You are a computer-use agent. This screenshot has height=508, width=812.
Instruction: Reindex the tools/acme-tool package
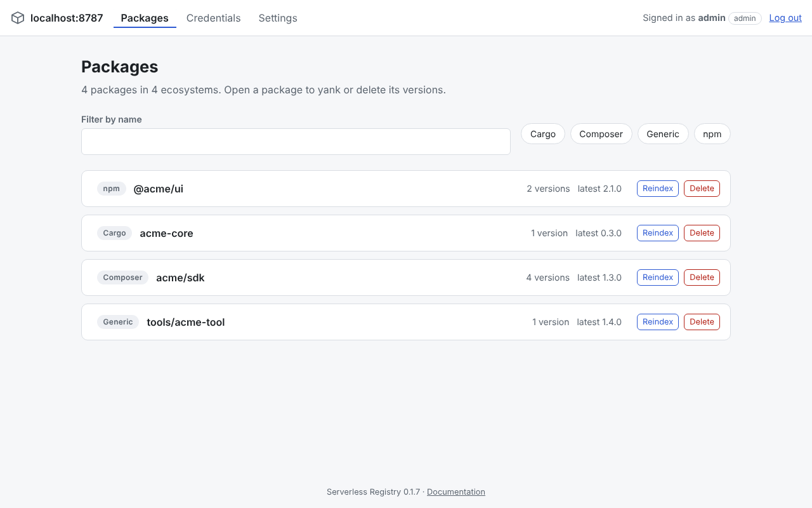coord(658,322)
